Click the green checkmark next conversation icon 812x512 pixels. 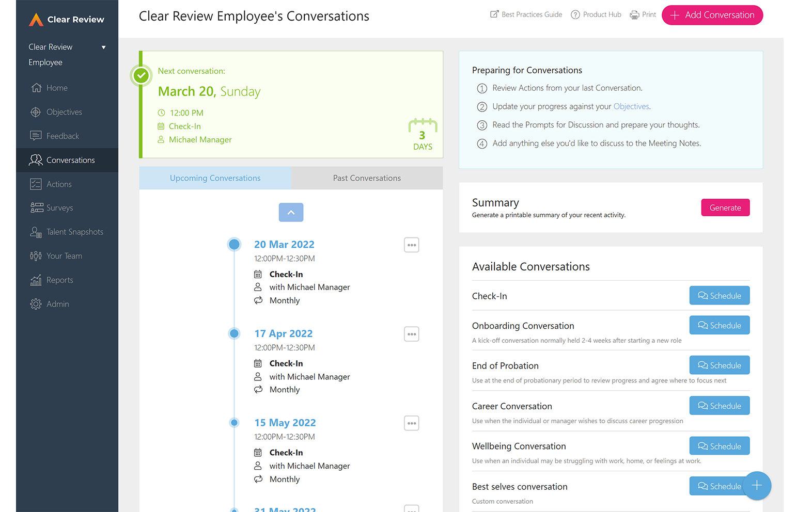pos(141,75)
